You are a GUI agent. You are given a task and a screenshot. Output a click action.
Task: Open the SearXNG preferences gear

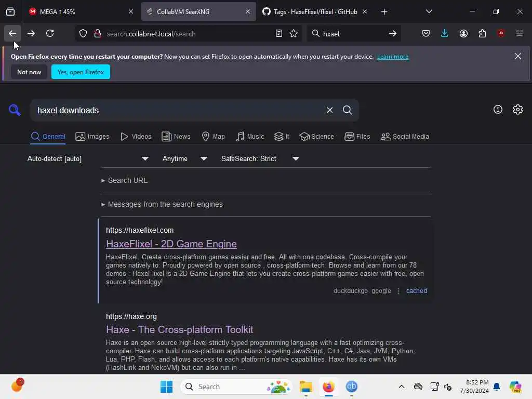(518, 109)
